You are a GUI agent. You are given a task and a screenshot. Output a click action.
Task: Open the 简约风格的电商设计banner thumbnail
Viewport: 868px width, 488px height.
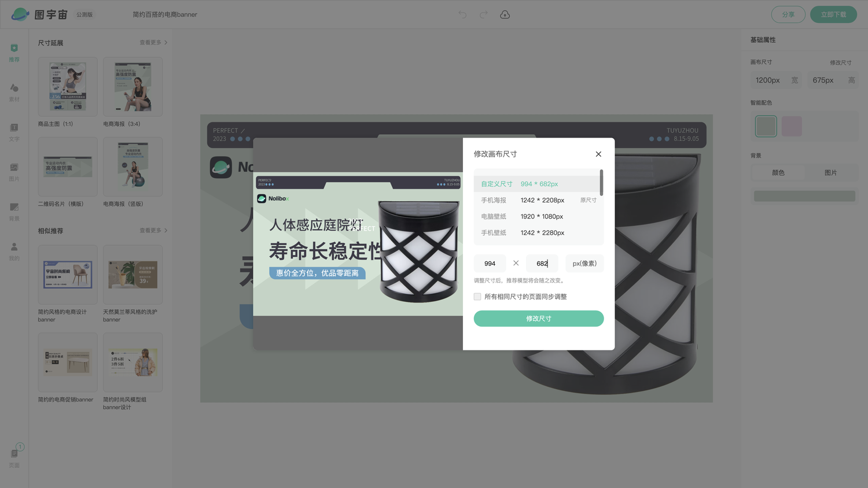pyautogui.click(x=68, y=275)
